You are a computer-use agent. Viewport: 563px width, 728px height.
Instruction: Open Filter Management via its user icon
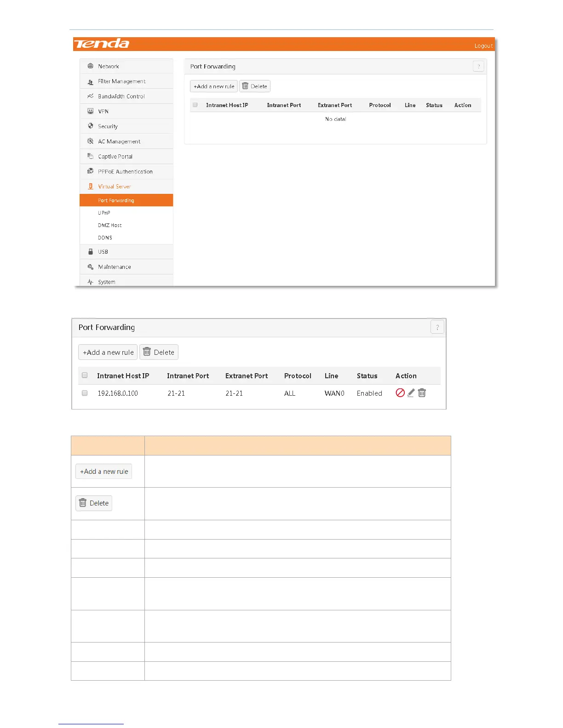pyautogui.click(x=91, y=82)
